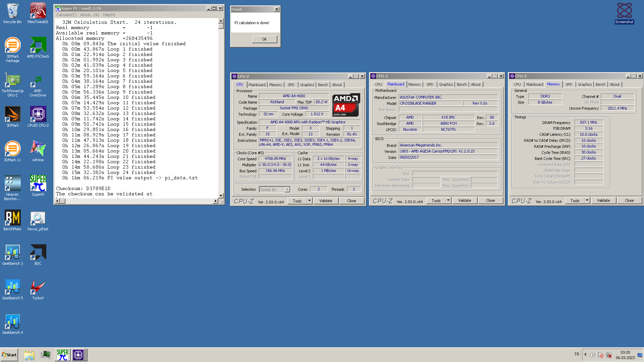Expand Tools dropdown arrow in Memory CPU-Z

tap(587, 200)
